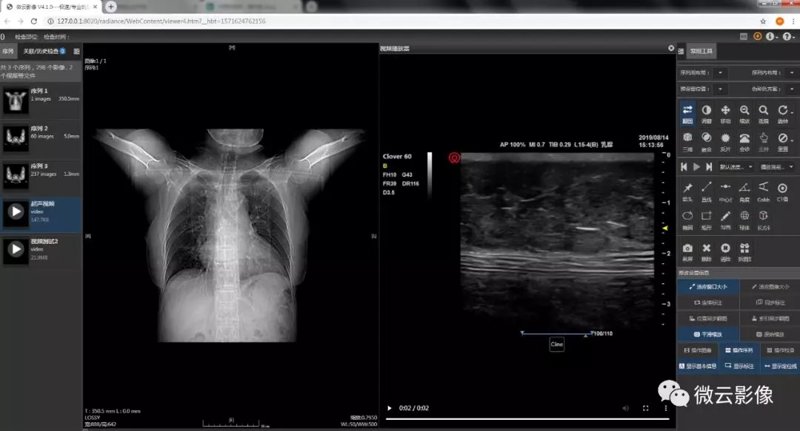Select the angle measurement tool
The height and width of the screenshot is (431, 800).
pos(744,192)
